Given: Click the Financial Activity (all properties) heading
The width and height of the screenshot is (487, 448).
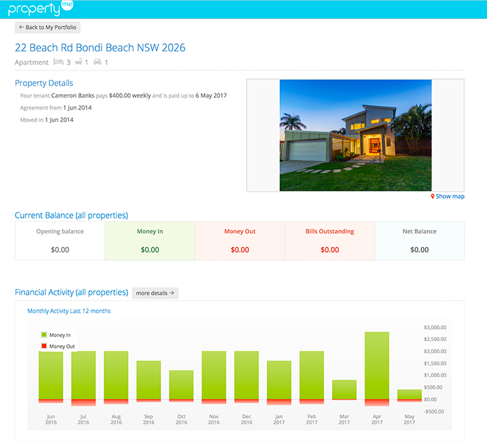Looking at the screenshot, I should point(72,292).
